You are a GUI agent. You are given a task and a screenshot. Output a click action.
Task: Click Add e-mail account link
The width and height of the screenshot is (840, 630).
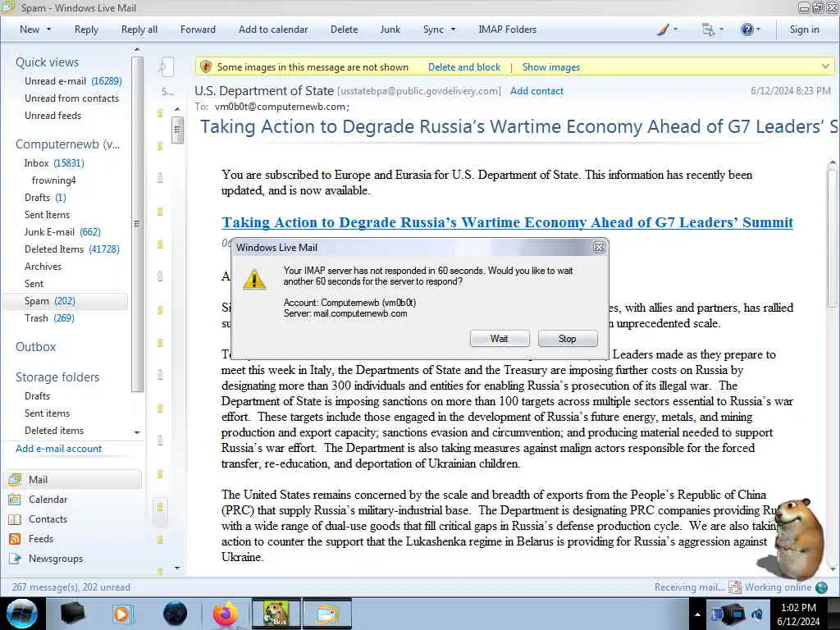point(58,449)
